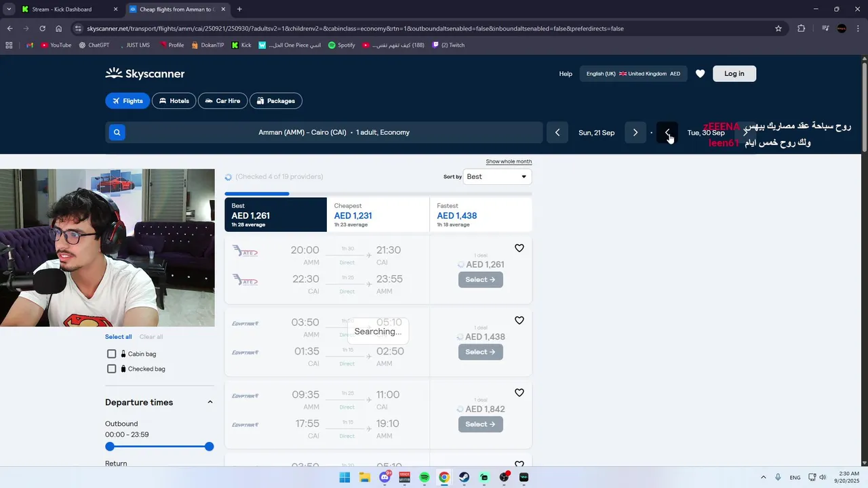This screenshot has width=868, height=488.
Task: Go to previous outbound day arrow
Action: point(557,132)
